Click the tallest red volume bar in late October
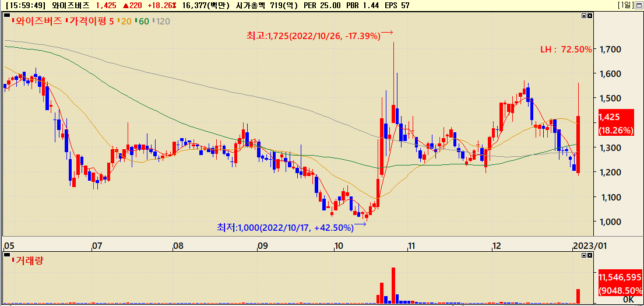 click(x=393, y=286)
